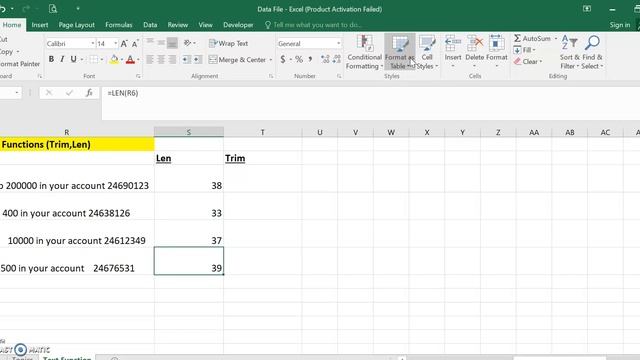
Task: Click Sign in link
Action: 620,25
